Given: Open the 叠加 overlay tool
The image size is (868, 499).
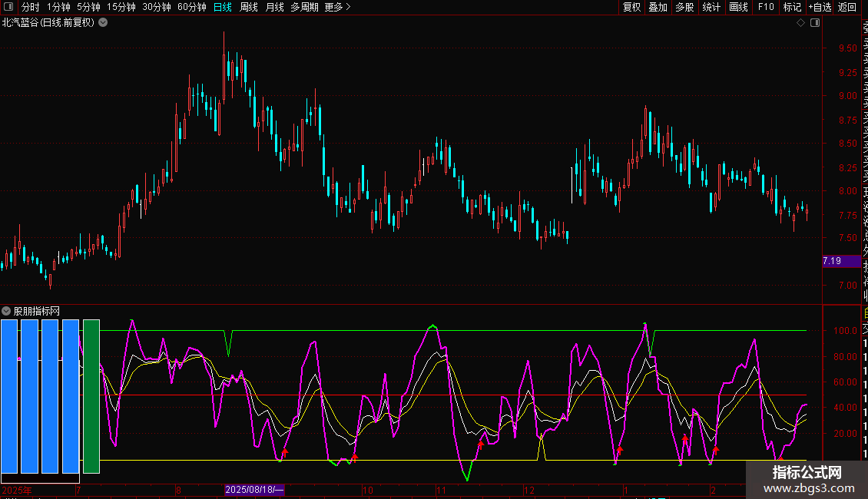Looking at the screenshot, I should [x=658, y=7].
